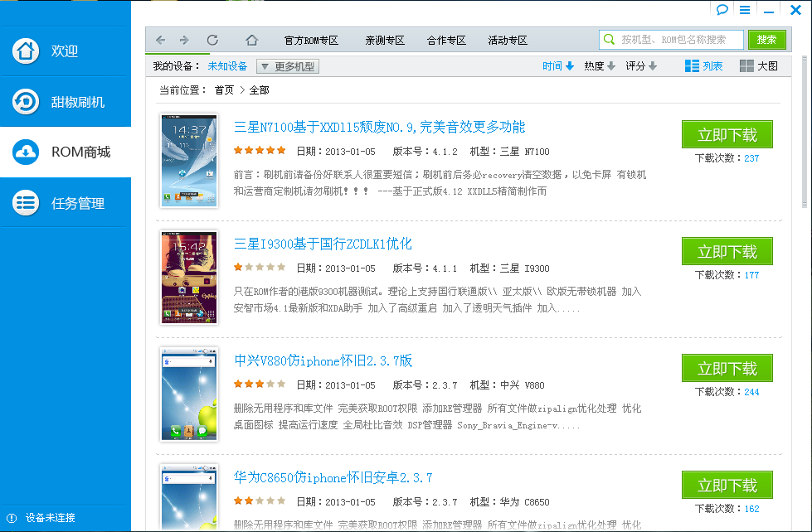Open the 合作专区 tab
812x532 pixels.
pyautogui.click(x=446, y=41)
